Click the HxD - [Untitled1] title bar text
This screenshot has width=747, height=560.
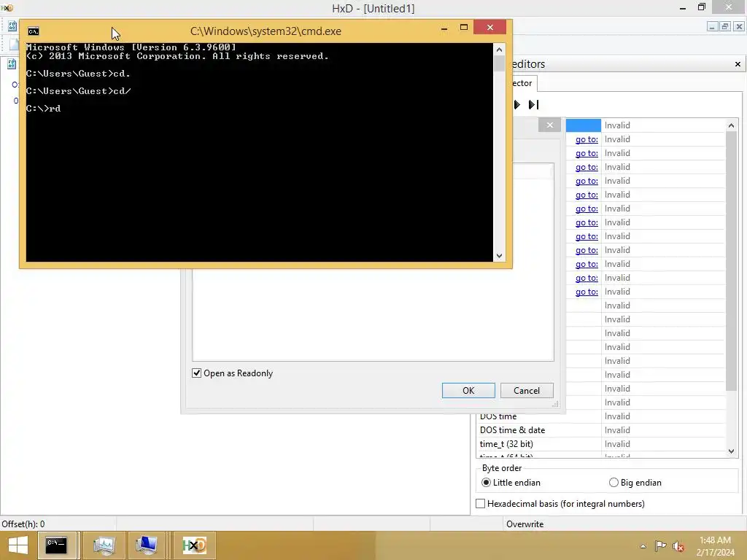[x=373, y=9]
